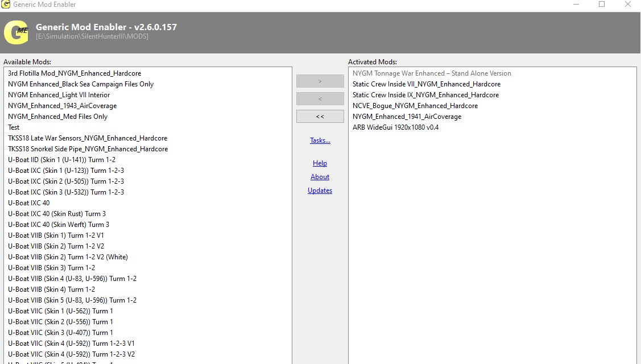The height and width of the screenshot is (364, 641).
Task: Select U-Boat VIIC (Skin 1 (U-562)) Turm 1
Action: (x=60, y=311)
